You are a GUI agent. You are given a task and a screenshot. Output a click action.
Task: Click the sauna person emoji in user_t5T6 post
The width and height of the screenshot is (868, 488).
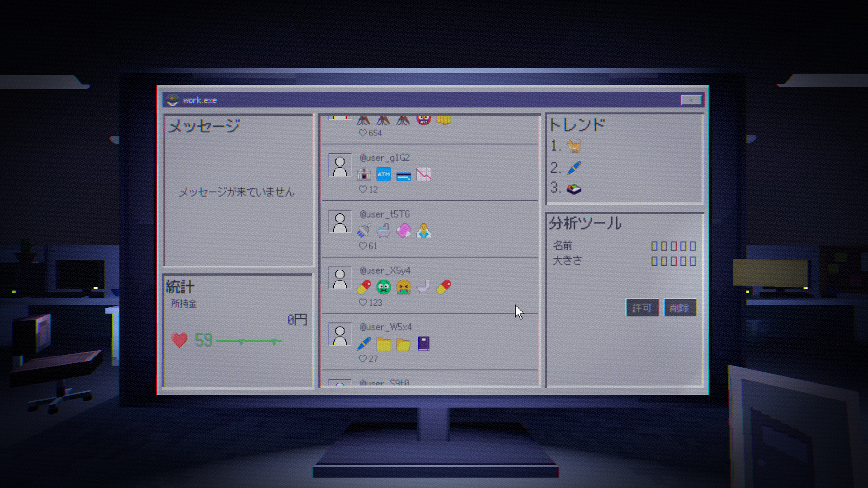click(424, 230)
